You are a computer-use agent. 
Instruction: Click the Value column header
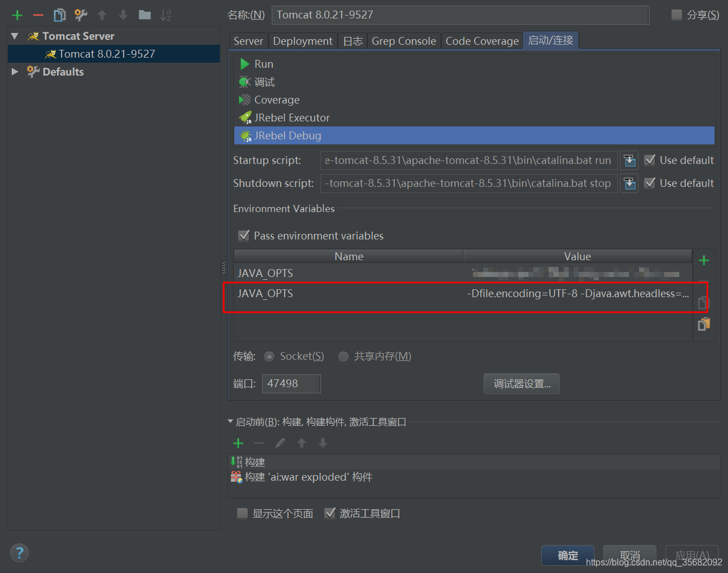point(578,256)
